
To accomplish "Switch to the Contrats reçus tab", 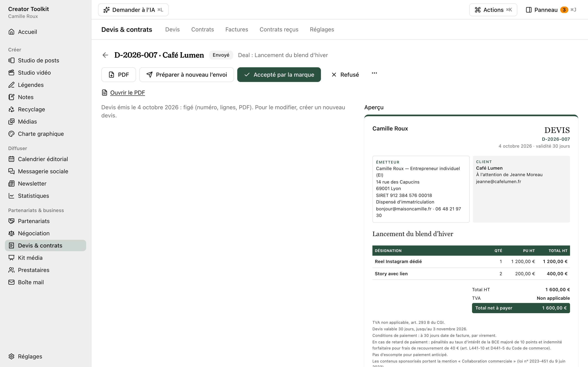I will point(279,29).
